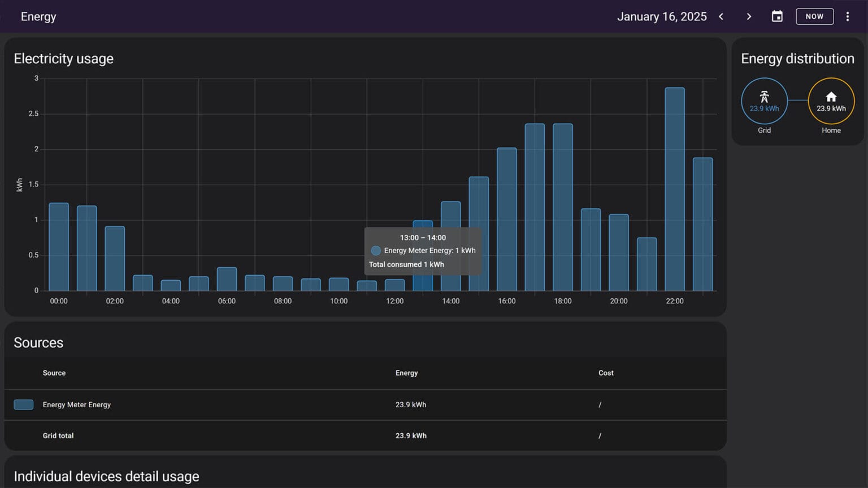The width and height of the screenshot is (868, 488).
Task: Open the three-dot overflow menu
Action: (847, 16)
